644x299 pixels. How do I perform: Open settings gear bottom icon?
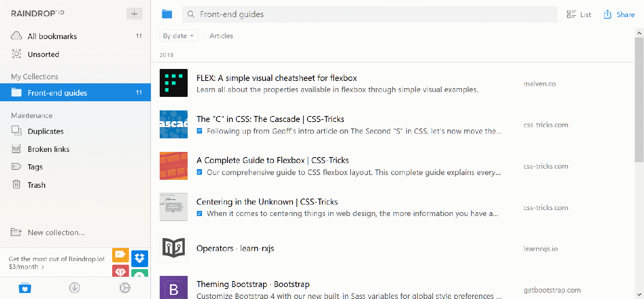pos(125,288)
